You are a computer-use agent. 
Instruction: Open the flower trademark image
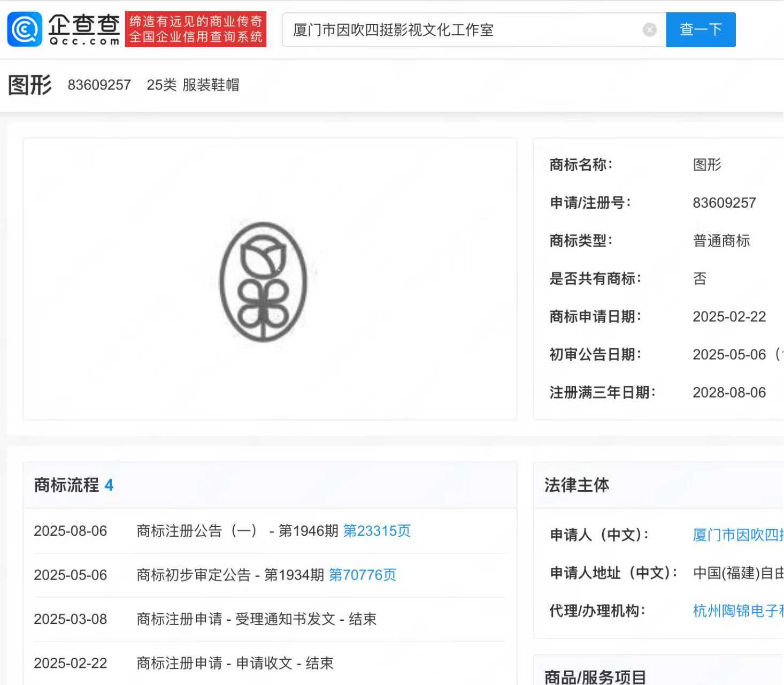click(x=263, y=281)
